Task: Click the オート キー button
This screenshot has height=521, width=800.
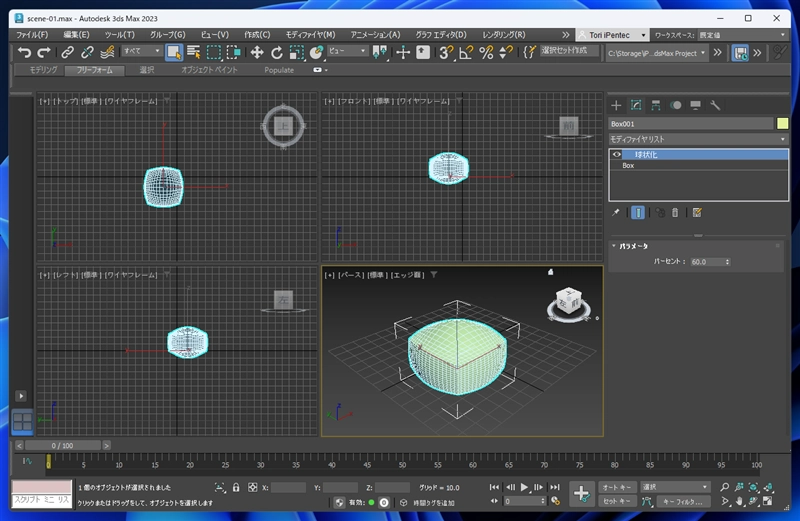Action: (616, 487)
